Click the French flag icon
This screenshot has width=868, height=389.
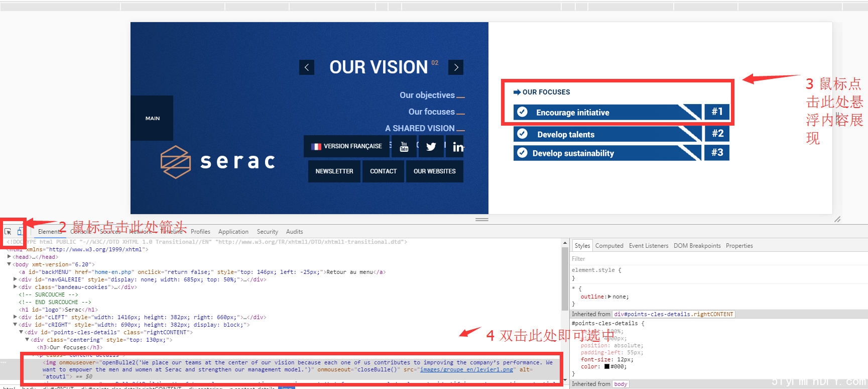[x=316, y=146]
